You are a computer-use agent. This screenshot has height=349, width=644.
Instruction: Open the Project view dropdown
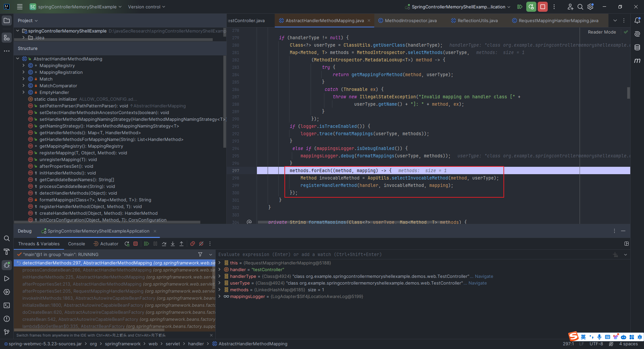tap(28, 20)
